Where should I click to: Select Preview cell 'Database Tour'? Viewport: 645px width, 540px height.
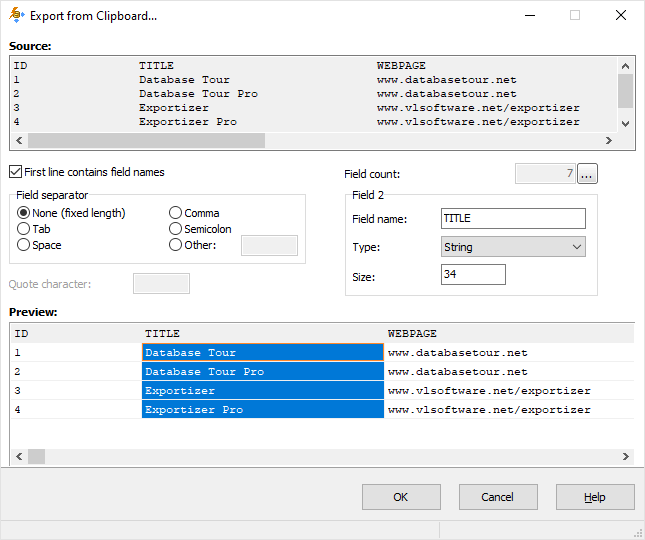[263, 352]
